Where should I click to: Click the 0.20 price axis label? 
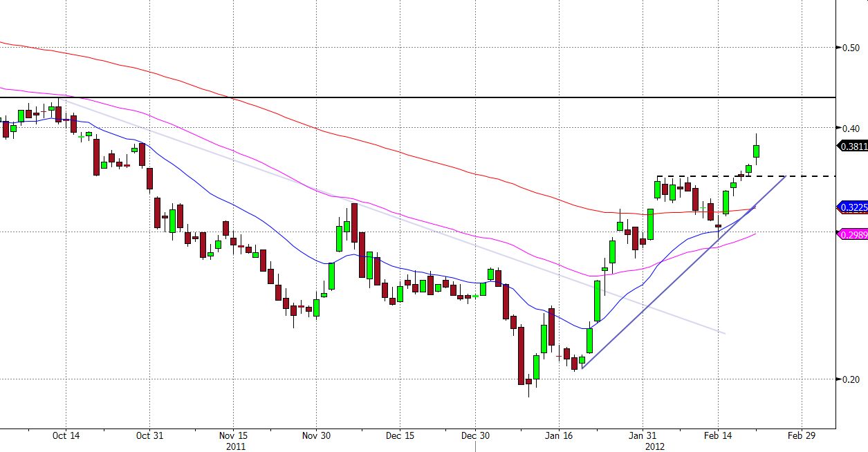(x=850, y=379)
